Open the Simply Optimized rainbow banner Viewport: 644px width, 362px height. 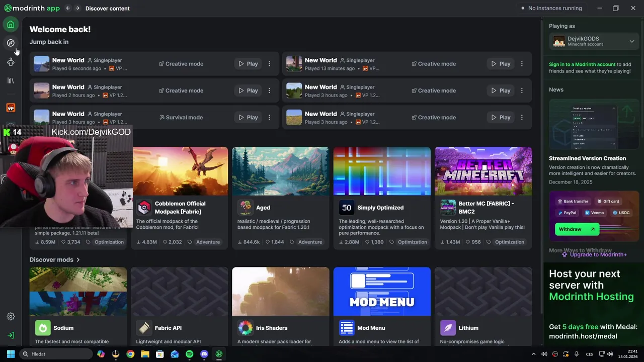click(x=382, y=171)
